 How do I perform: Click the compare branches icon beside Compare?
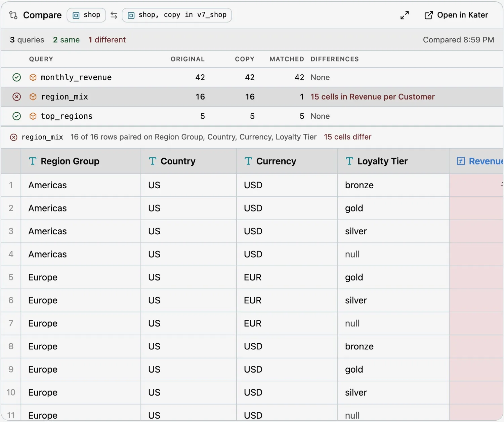pos(13,15)
